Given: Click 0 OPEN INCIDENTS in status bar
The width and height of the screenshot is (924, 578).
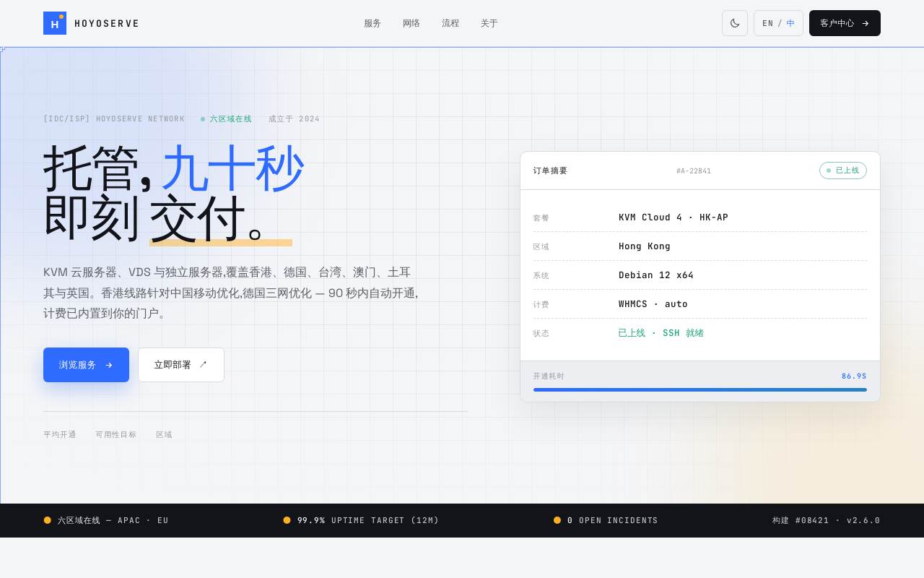Looking at the screenshot, I should coord(606,520).
